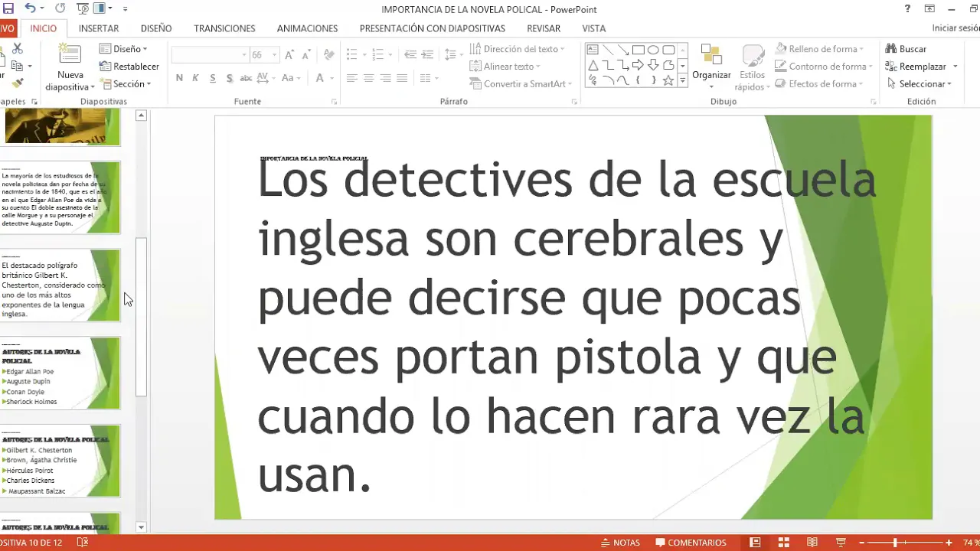Select the star shape in gallery
980x551 pixels.
(x=668, y=80)
